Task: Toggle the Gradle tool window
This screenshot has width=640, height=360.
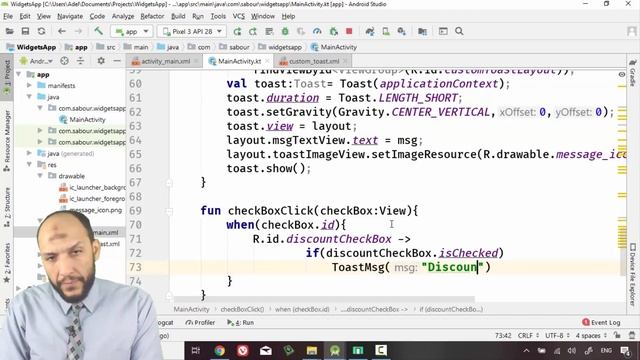Action: pos(632,73)
